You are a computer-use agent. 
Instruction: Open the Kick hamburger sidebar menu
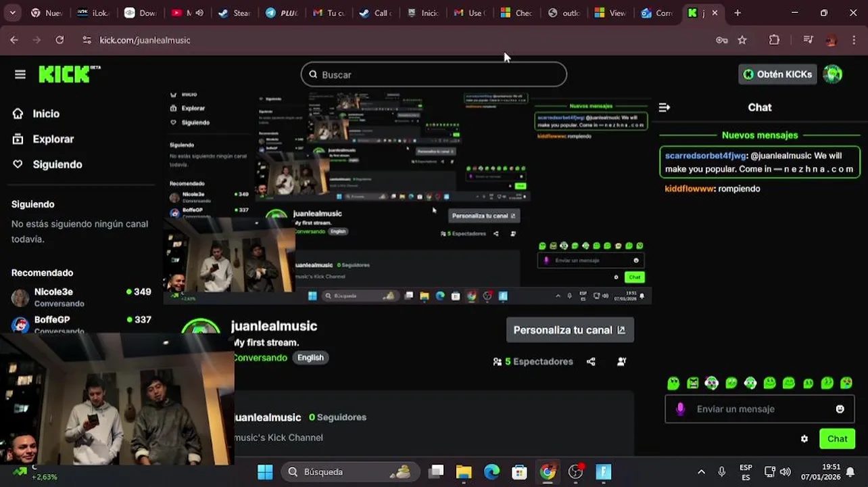tap(20, 74)
